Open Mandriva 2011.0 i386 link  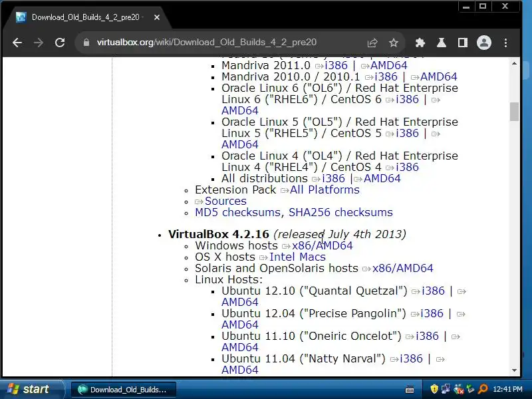[x=336, y=65]
